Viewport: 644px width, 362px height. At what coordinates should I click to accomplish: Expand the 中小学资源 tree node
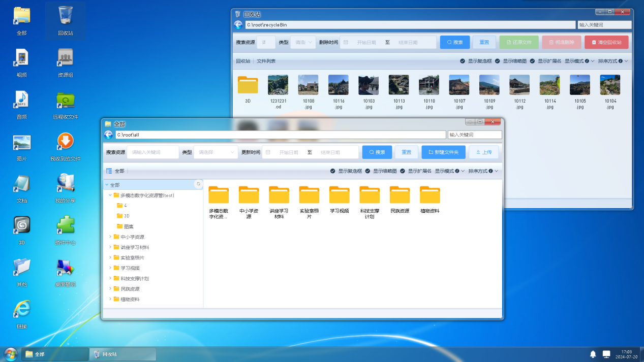point(110,237)
